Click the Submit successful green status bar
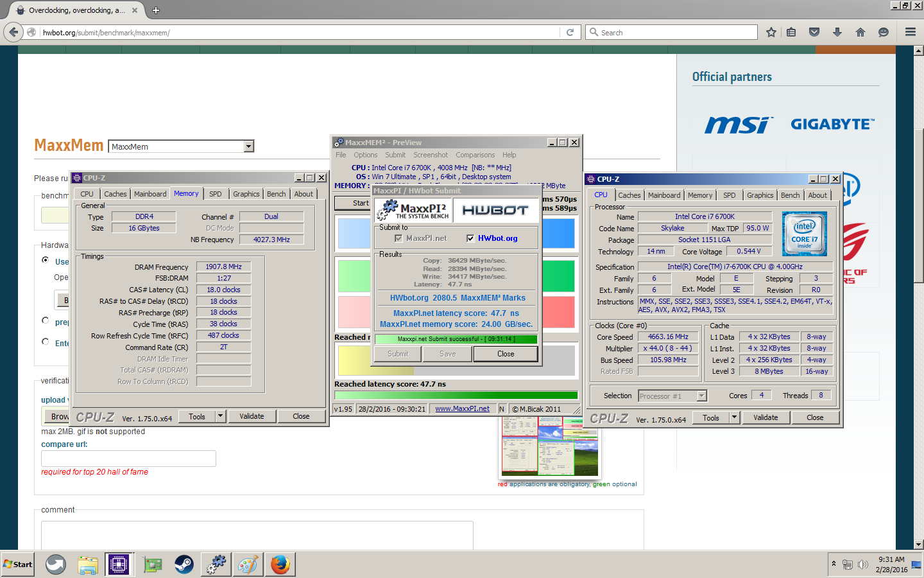 coord(456,339)
